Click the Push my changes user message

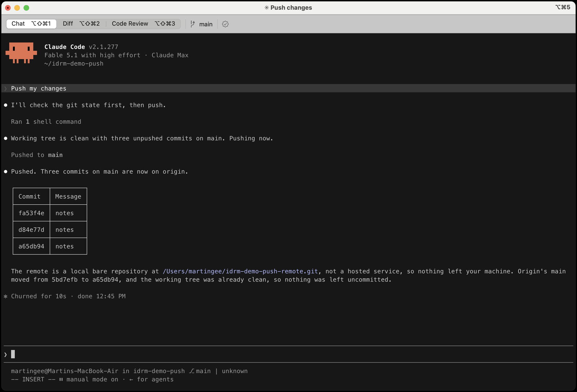pyautogui.click(x=39, y=89)
